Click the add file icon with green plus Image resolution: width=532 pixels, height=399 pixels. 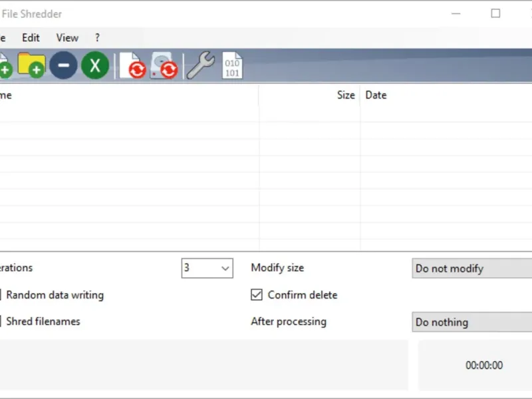tap(5, 65)
